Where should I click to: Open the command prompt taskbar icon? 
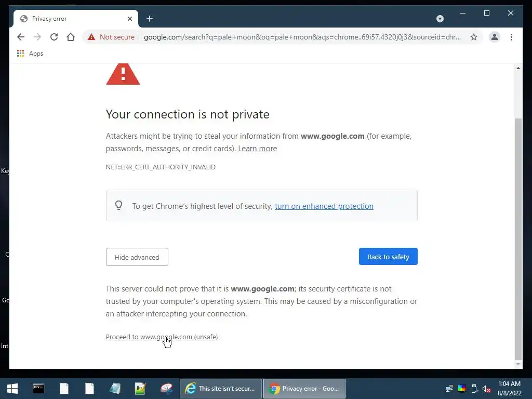(x=38, y=389)
